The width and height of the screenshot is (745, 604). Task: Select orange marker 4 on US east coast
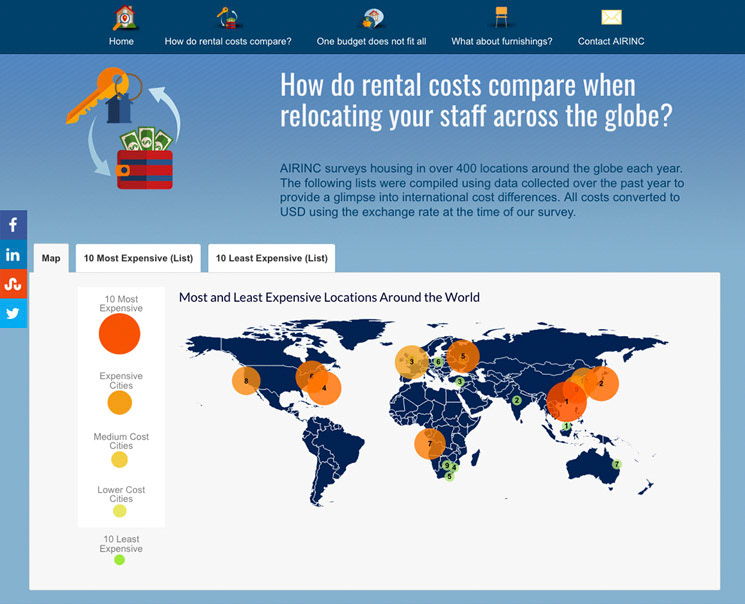(324, 388)
